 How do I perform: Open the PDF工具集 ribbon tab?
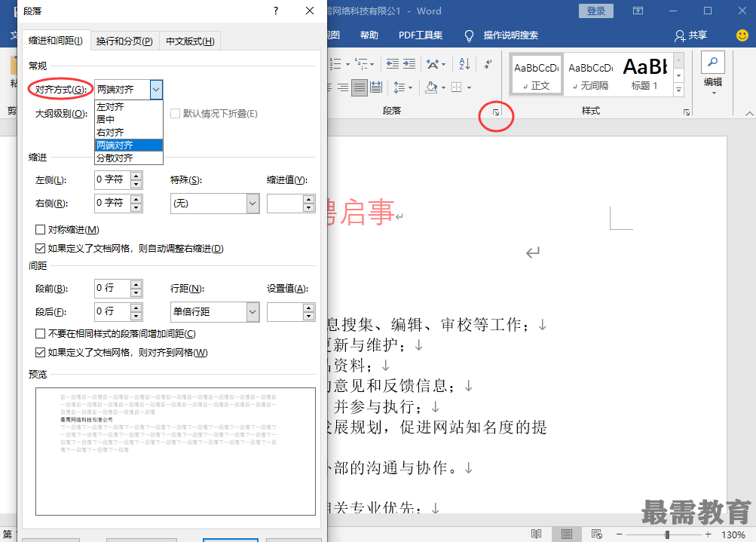point(421,35)
